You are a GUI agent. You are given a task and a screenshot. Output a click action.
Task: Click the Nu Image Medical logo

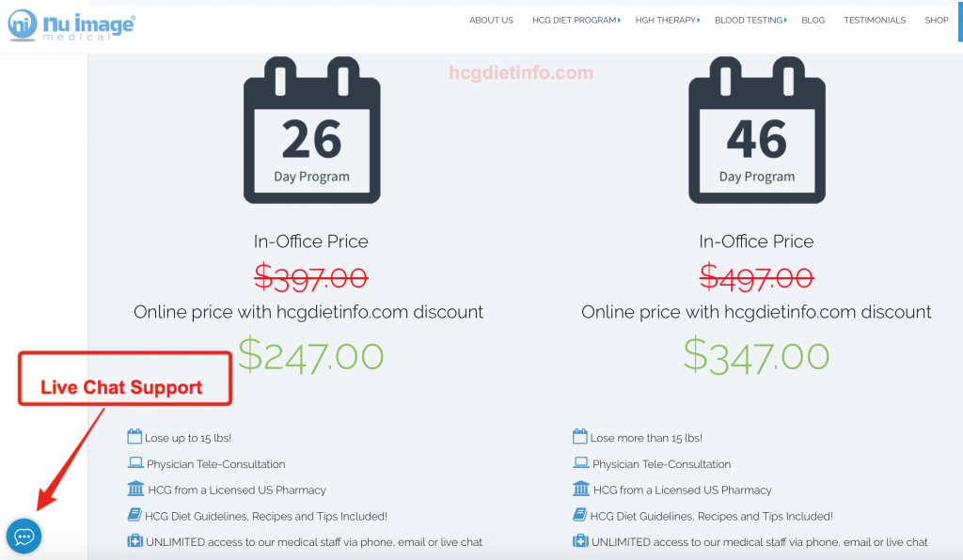(71, 25)
